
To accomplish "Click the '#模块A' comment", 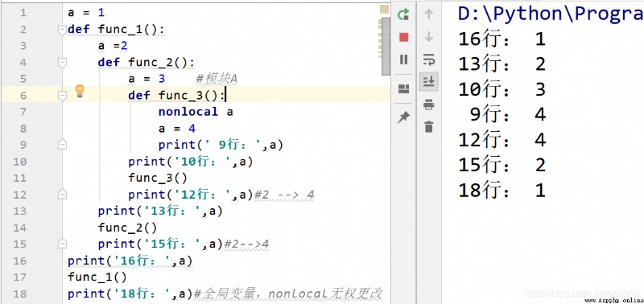I will 217,78.
